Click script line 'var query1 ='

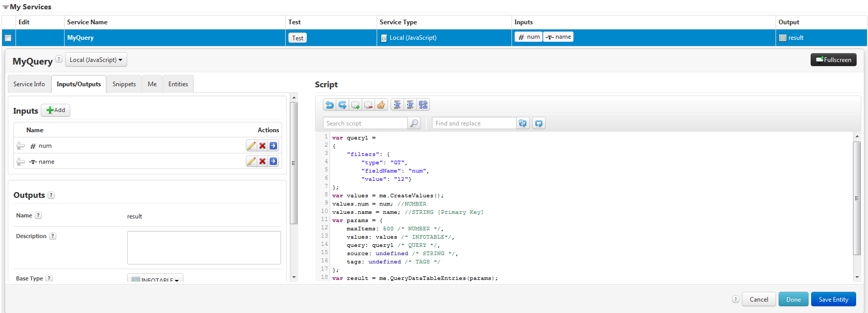[x=354, y=138]
